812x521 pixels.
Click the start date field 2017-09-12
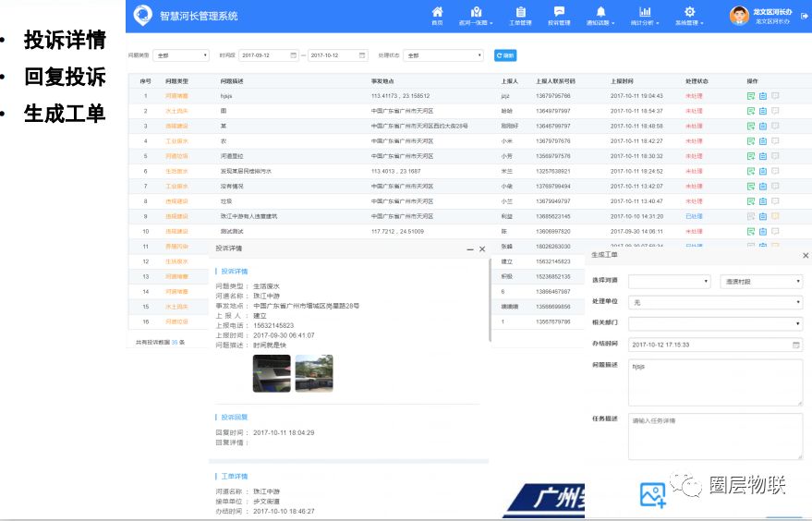coord(268,55)
